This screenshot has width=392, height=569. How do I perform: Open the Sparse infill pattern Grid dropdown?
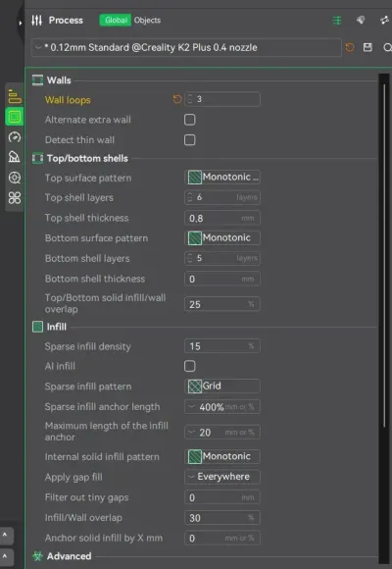[222, 387]
